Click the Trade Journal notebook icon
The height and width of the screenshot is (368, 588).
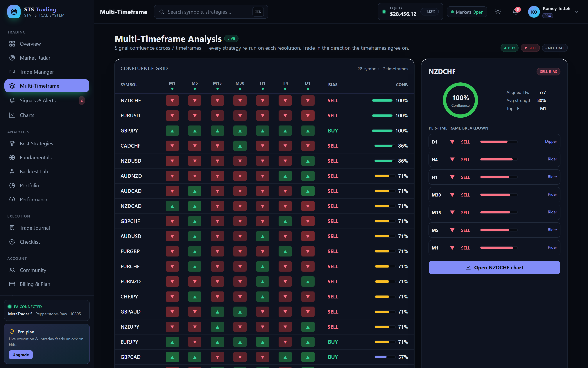point(12,228)
